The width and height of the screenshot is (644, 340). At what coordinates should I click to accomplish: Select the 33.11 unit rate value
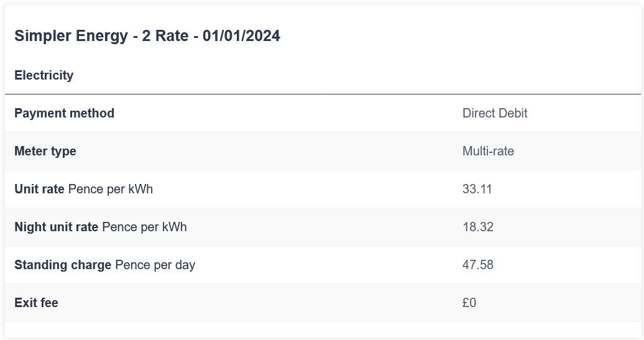(477, 189)
